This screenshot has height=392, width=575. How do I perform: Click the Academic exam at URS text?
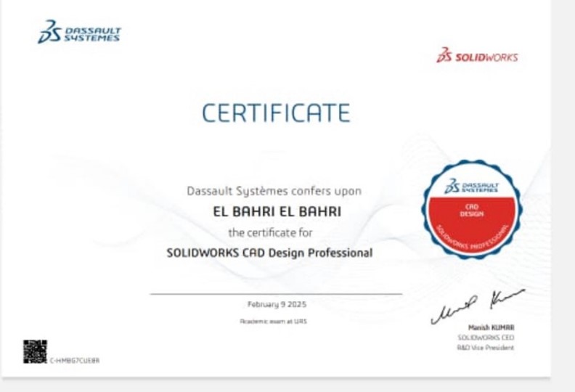point(274,321)
